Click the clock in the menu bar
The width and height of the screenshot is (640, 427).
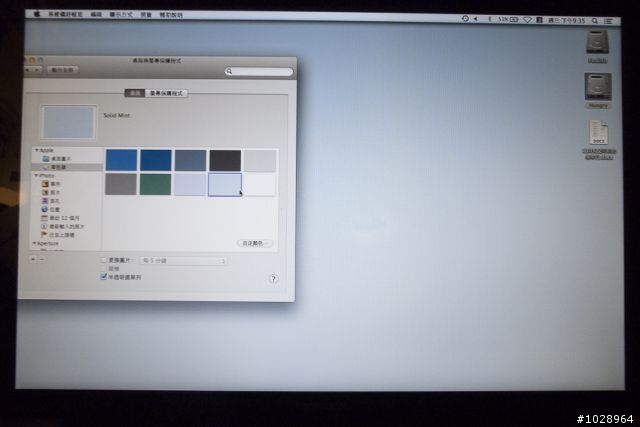pos(566,20)
